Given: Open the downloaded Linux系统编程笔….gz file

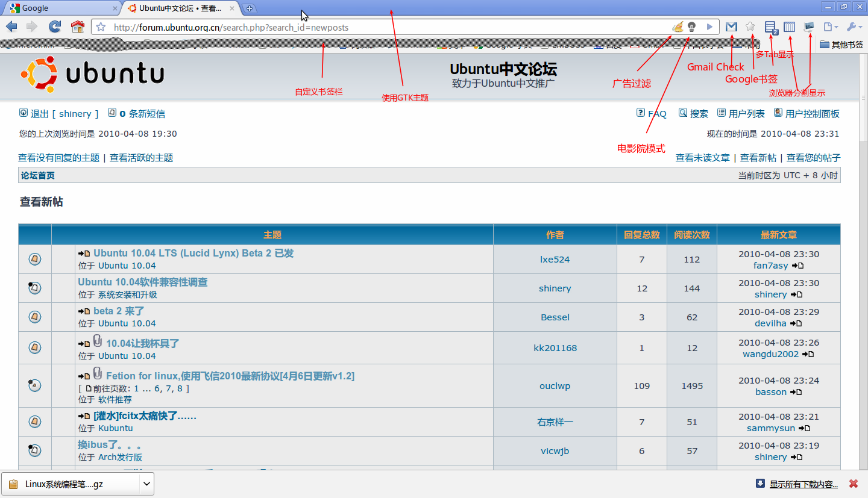Looking at the screenshot, I should click(71, 484).
